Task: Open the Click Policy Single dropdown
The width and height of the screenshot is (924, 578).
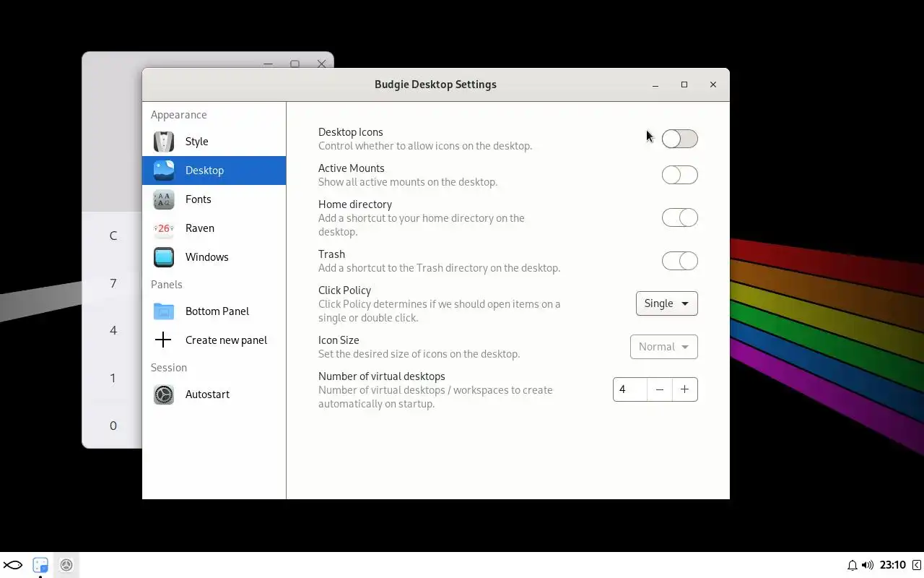Action: (667, 303)
